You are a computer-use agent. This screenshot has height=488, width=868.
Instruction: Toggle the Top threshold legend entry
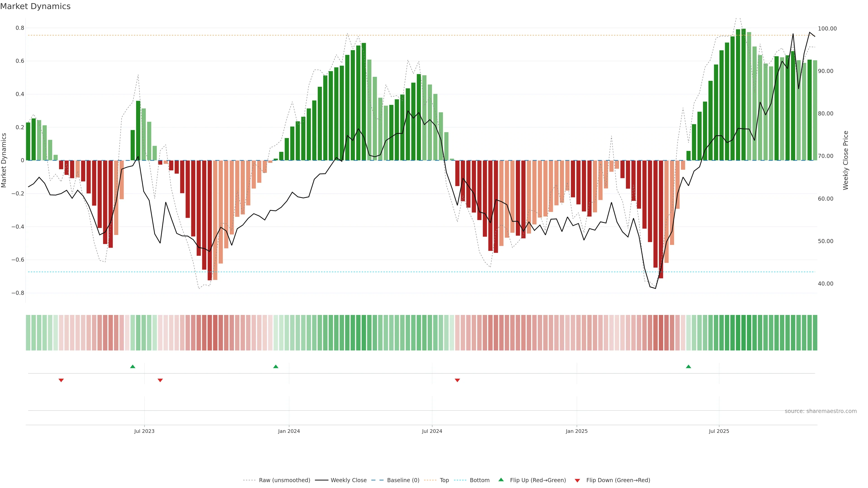tap(444, 480)
